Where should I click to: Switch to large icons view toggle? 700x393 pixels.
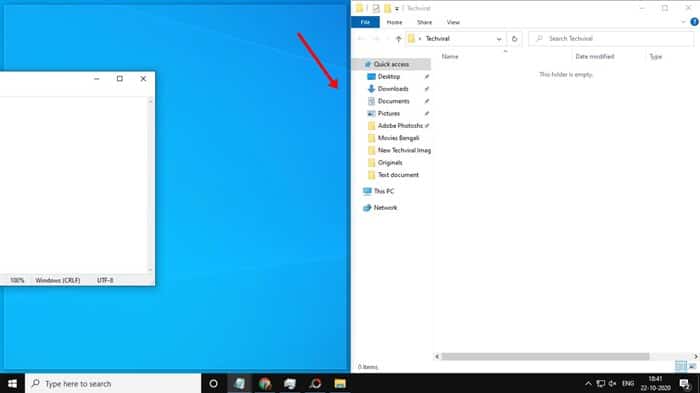[x=692, y=366]
